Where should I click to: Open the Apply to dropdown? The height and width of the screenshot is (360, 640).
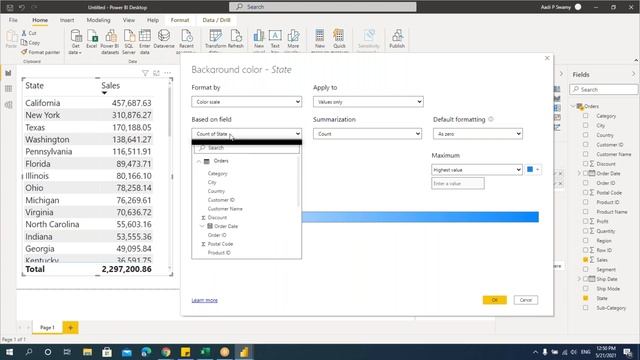pyautogui.click(x=368, y=102)
